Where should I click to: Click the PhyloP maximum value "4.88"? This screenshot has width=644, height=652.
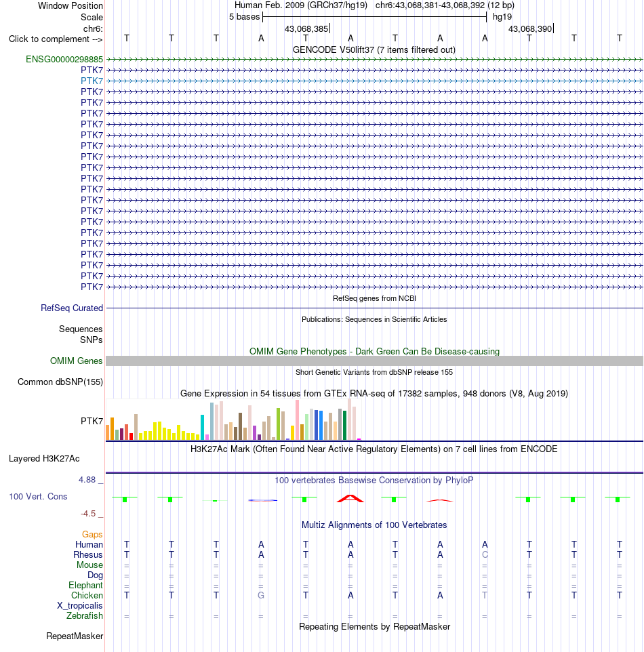coord(87,480)
